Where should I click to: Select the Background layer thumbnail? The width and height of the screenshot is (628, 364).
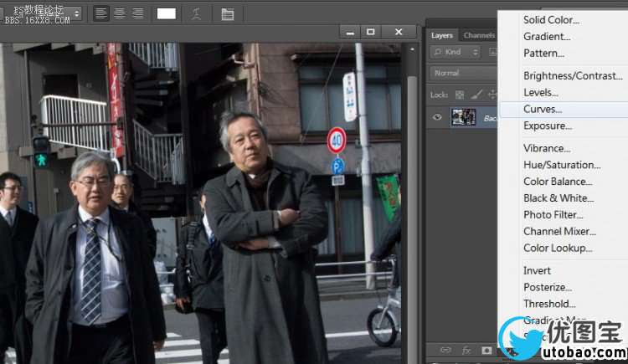point(463,117)
